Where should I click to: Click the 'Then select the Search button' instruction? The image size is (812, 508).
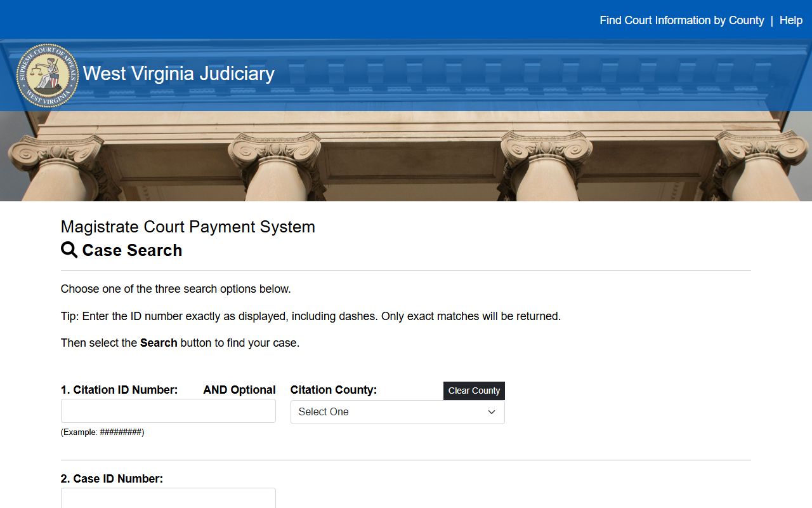click(x=180, y=343)
